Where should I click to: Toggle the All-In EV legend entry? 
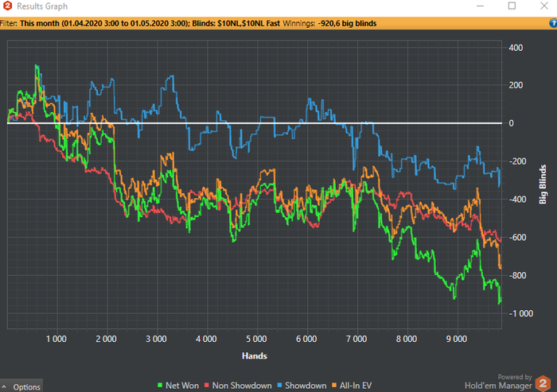[x=352, y=386]
